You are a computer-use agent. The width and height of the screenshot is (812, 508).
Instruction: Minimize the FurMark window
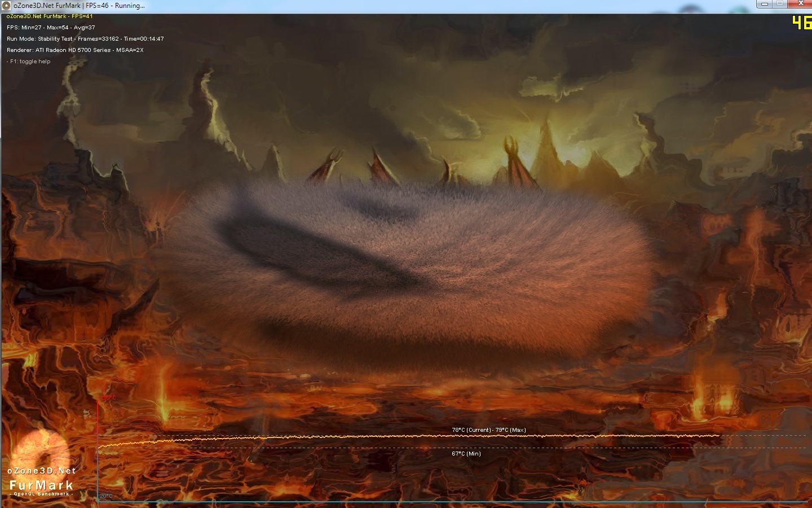click(x=765, y=4)
